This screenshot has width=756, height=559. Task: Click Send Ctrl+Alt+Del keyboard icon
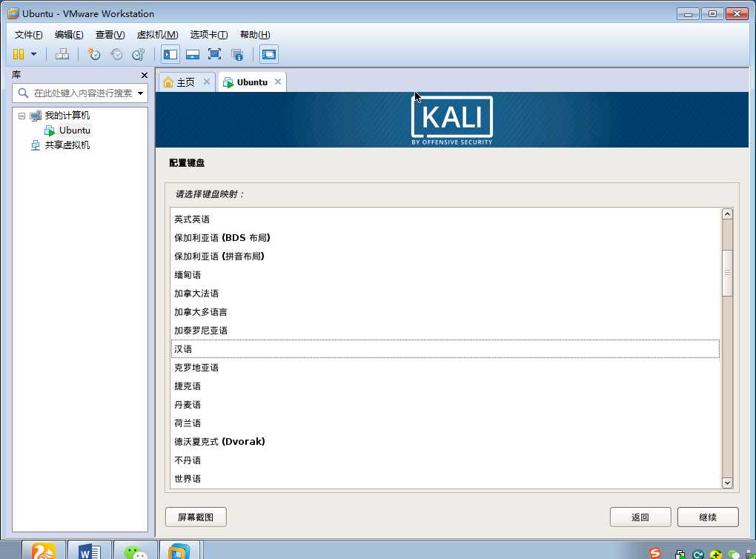click(62, 54)
